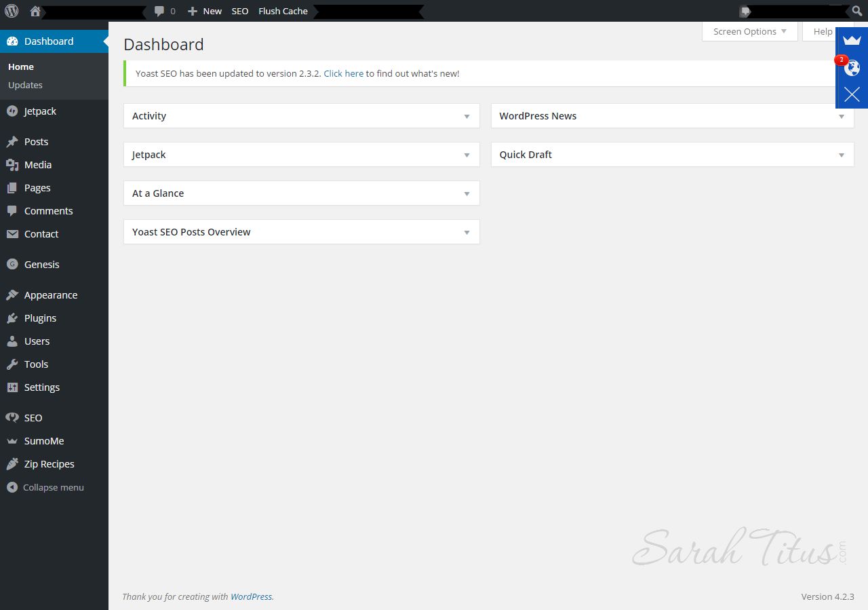Viewport: 868px width, 610px height.
Task: Click the Activity widget title
Action: pos(149,116)
